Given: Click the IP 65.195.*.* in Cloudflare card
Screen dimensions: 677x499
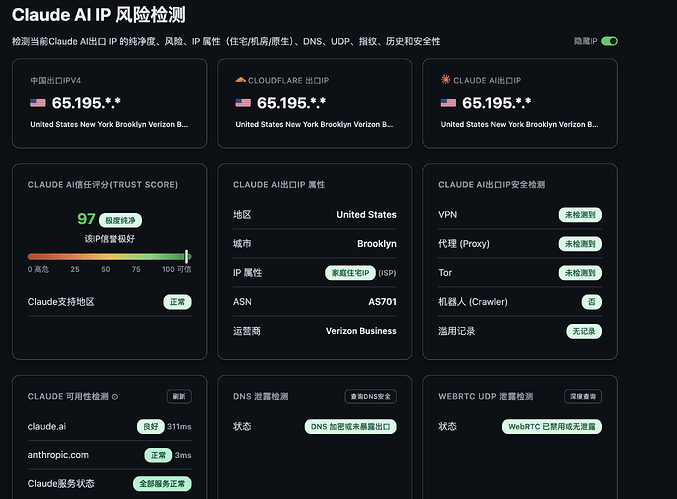Looking at the screenshot, I should 291,103.
